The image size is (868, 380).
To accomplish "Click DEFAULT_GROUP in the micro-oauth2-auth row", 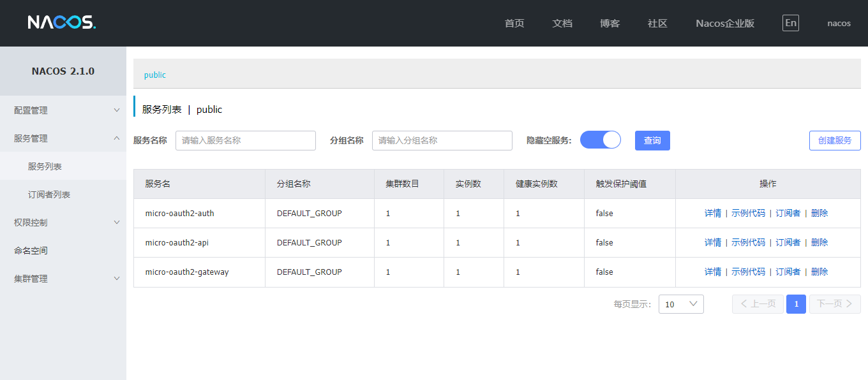I will pos(310,213).
